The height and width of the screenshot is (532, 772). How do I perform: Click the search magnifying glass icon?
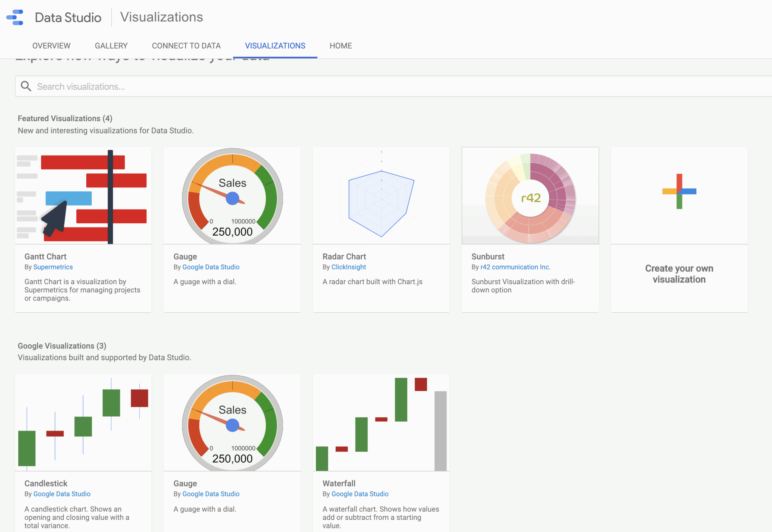[x=26, y=86]
